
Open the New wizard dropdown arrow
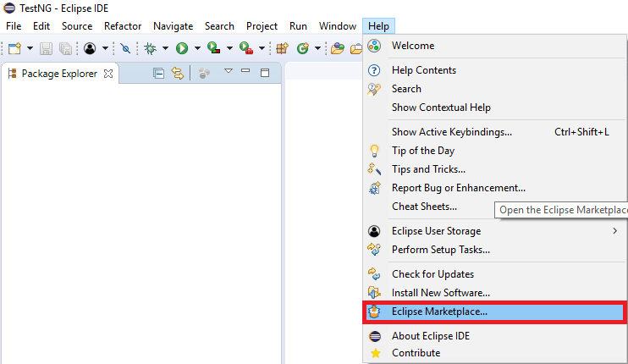[x=30, y=48]
